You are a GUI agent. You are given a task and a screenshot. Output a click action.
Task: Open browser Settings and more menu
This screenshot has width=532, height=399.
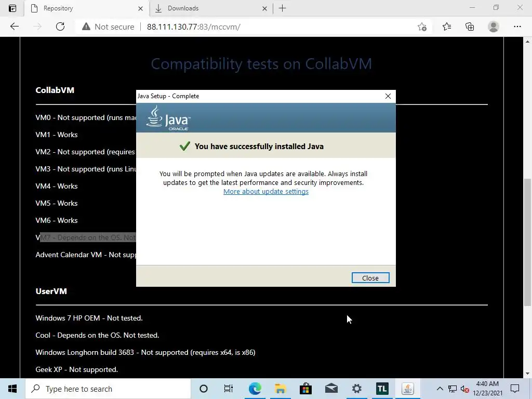click(517, 26)
